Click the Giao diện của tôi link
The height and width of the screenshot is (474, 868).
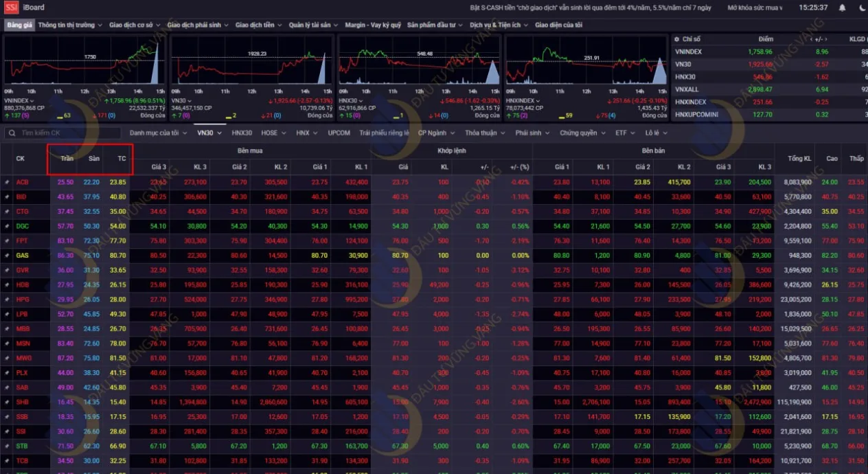point(558,25)
